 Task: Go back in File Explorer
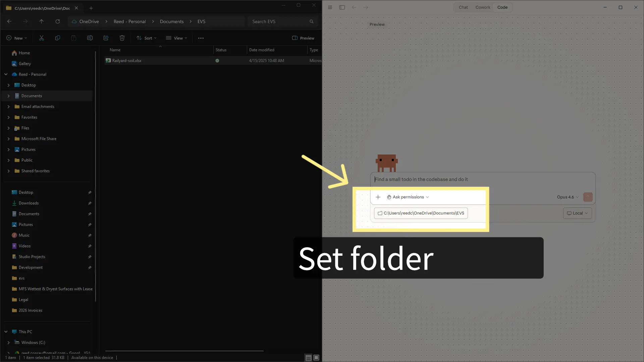9,21
